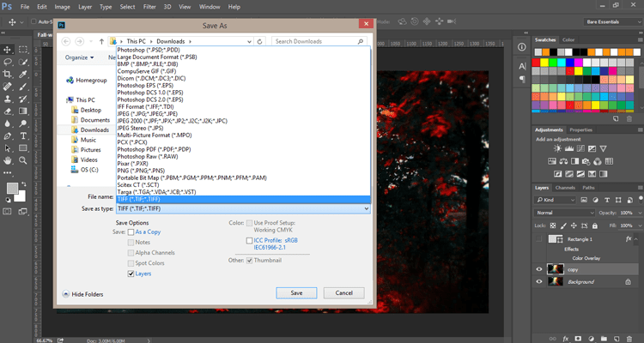Click the refresh icon in Save As dialog

coord(259,41)
